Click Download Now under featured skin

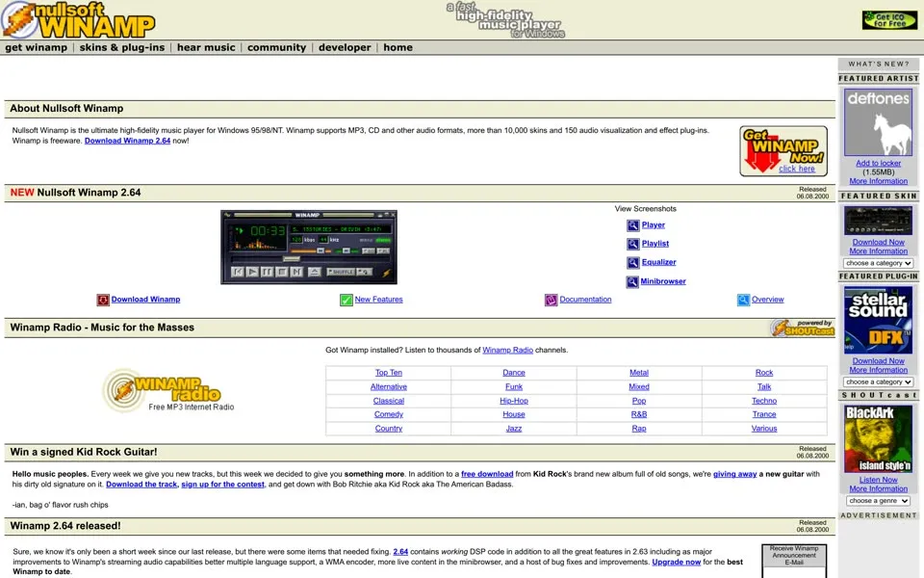coord(878,243)
